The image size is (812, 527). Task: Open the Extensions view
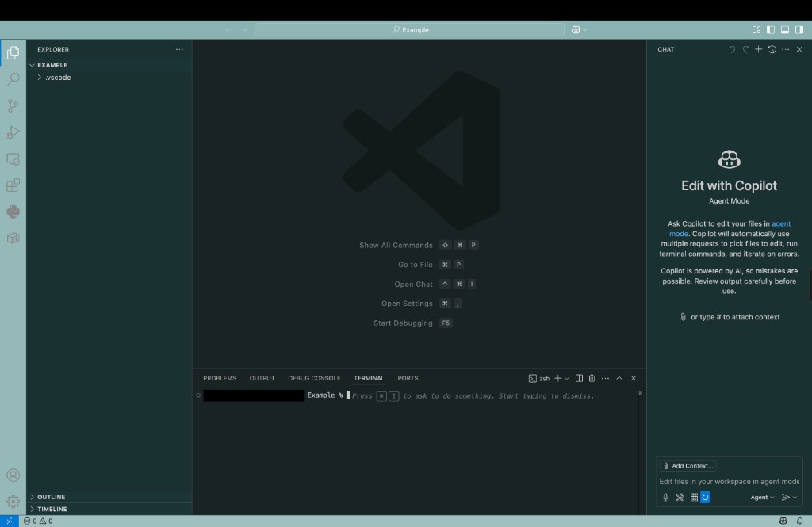click(x=13, y=185)
